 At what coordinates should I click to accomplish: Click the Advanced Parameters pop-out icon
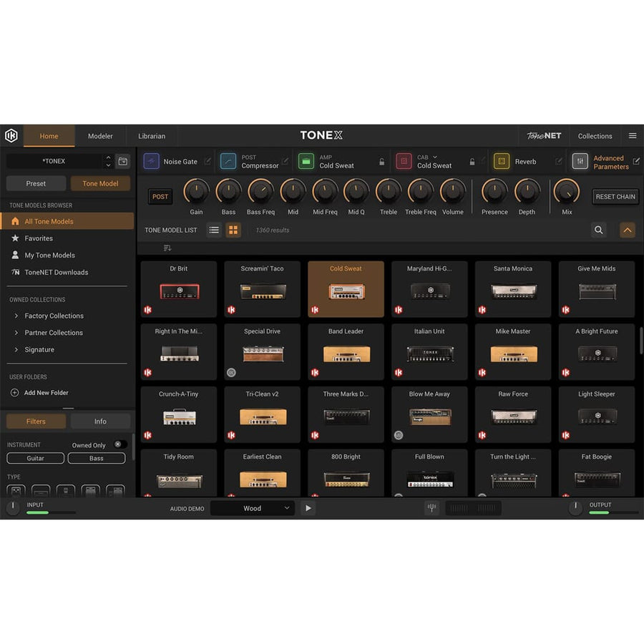636,161
